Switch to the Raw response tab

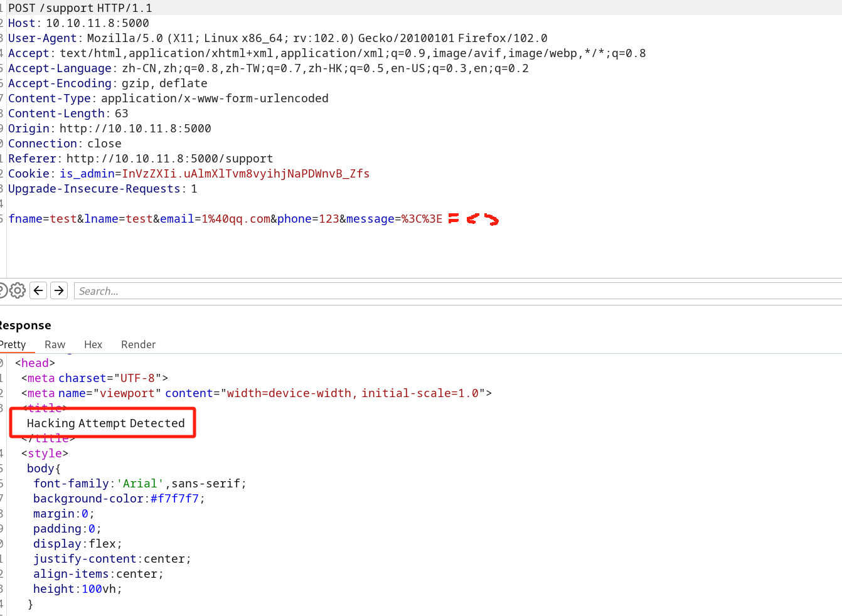[55, 344]
